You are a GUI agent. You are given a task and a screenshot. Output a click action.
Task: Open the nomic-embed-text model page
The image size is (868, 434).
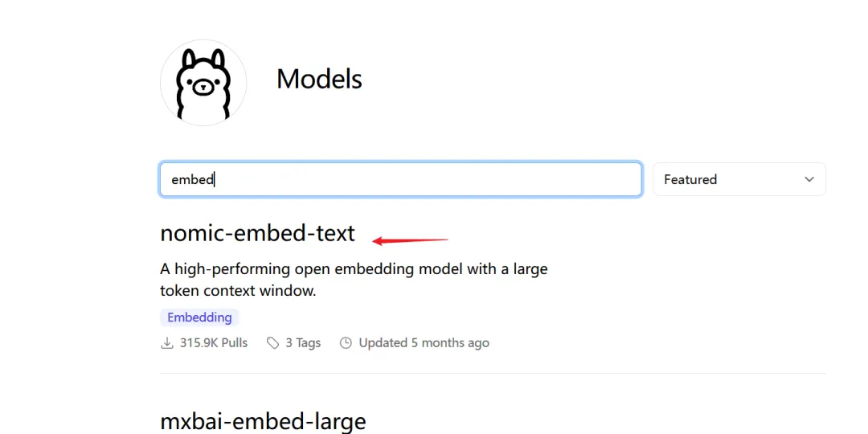[x=257, y=233]
